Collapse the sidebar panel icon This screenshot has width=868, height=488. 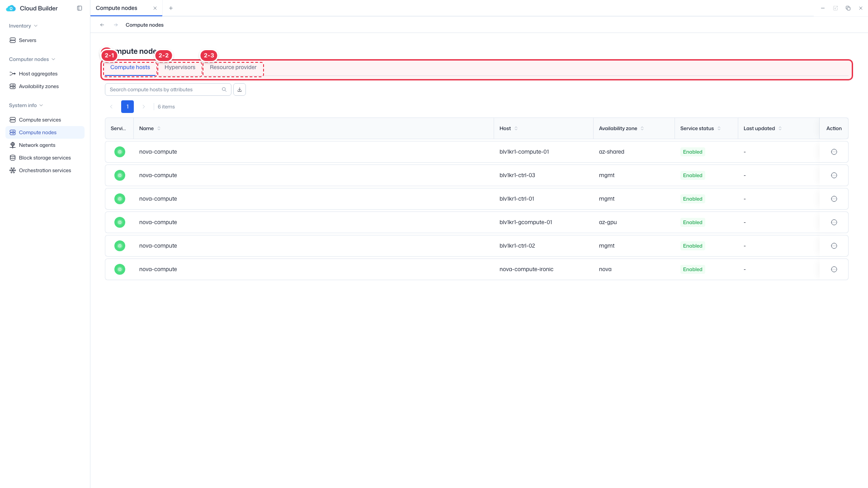80,8
